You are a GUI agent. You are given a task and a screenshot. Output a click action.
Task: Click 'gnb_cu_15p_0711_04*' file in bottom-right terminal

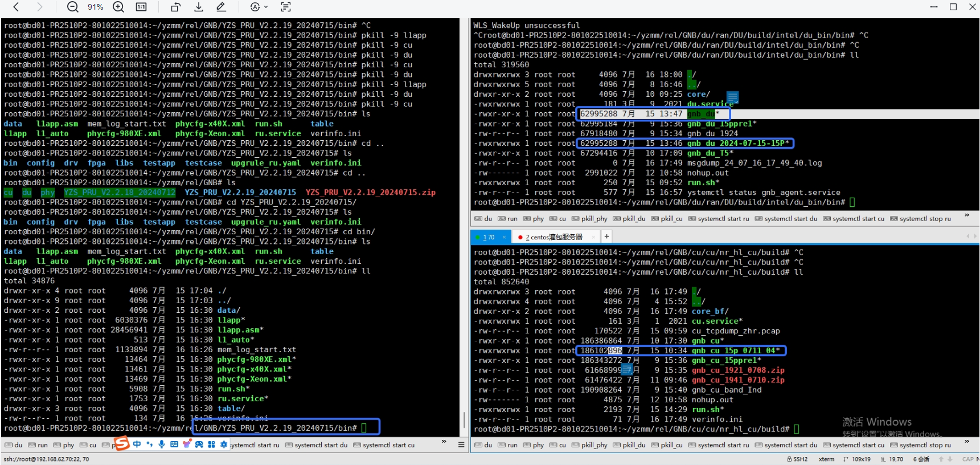coord(736,350)
